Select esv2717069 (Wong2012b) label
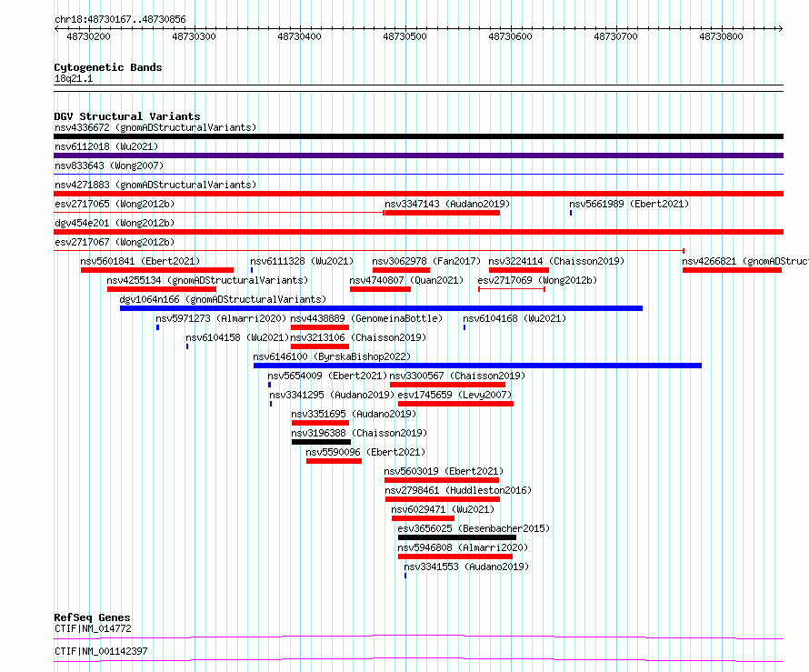 pos(537,280)
